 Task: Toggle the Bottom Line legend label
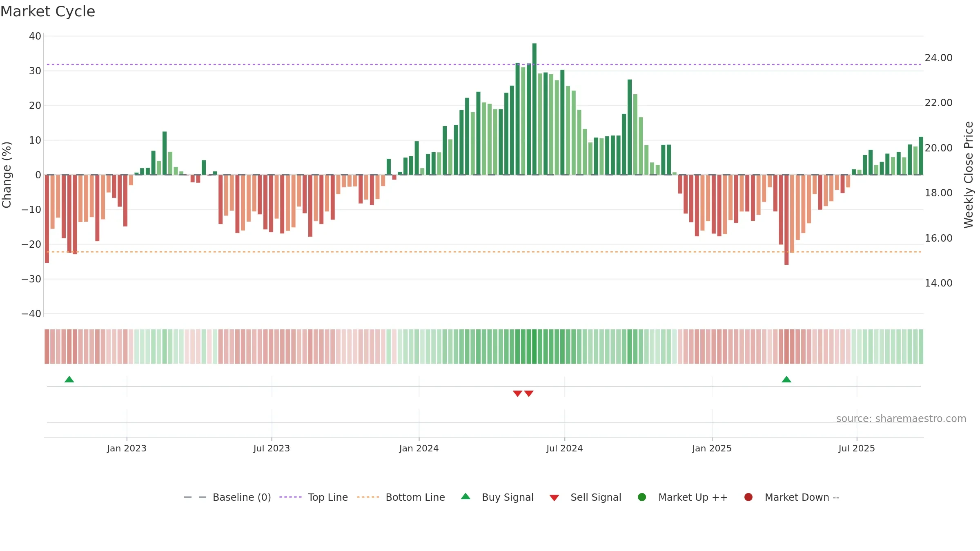(415, 497)
